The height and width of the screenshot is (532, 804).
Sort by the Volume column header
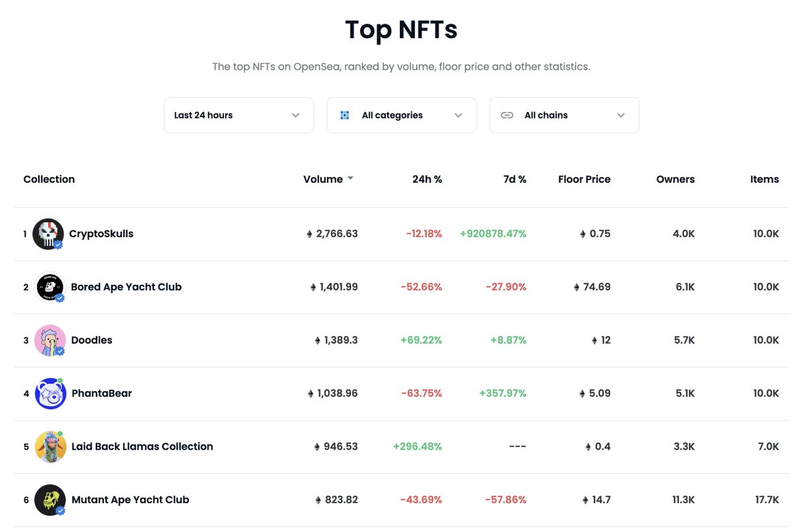tap(323, 179)
